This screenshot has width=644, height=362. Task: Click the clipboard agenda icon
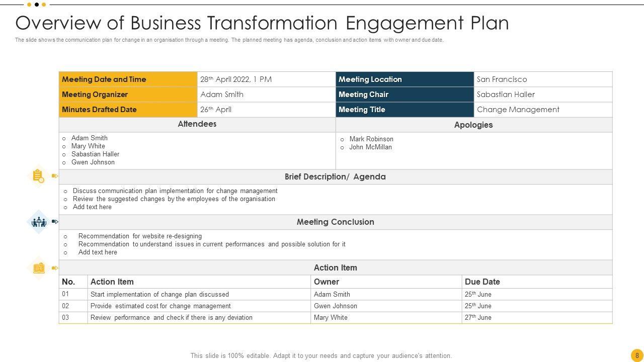pyautogui.click(x=38, y=176)
